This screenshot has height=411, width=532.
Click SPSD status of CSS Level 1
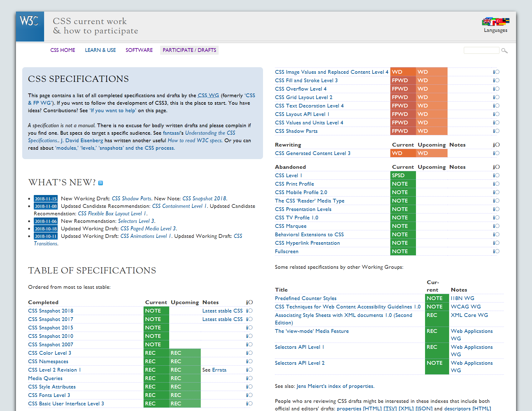click(x=403, y=175)
